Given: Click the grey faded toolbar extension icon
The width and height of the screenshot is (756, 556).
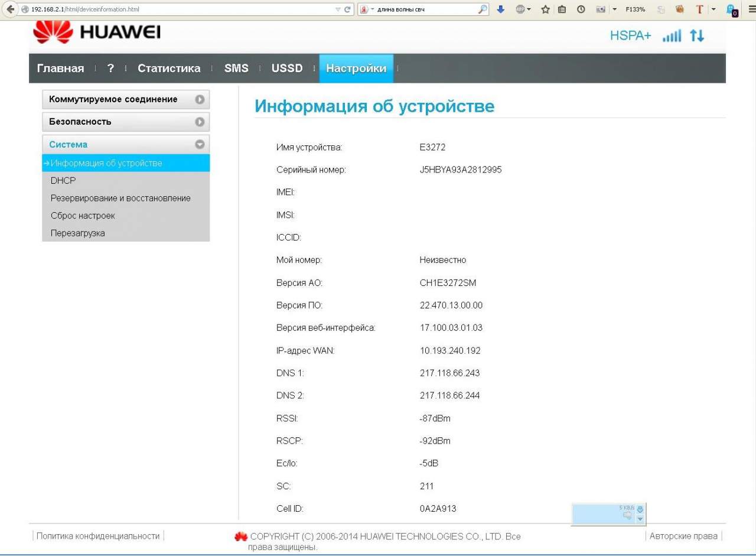Looking at the screenshot, I should (661, 9).
